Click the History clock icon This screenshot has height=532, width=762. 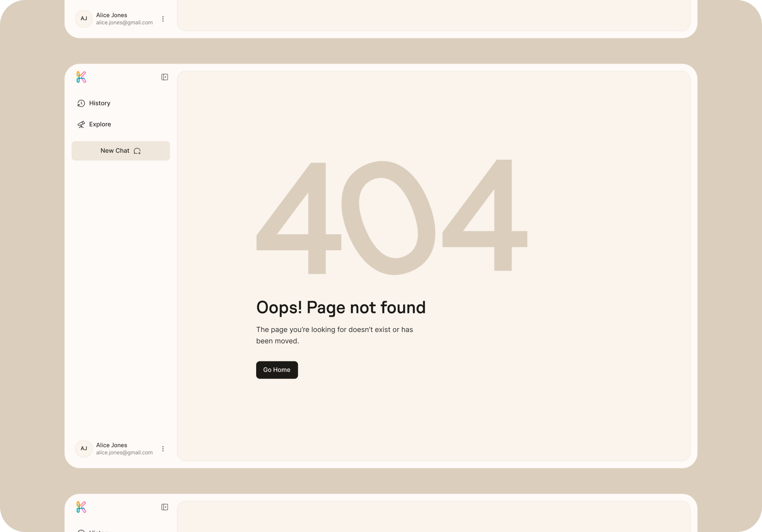tap(81, 103)
